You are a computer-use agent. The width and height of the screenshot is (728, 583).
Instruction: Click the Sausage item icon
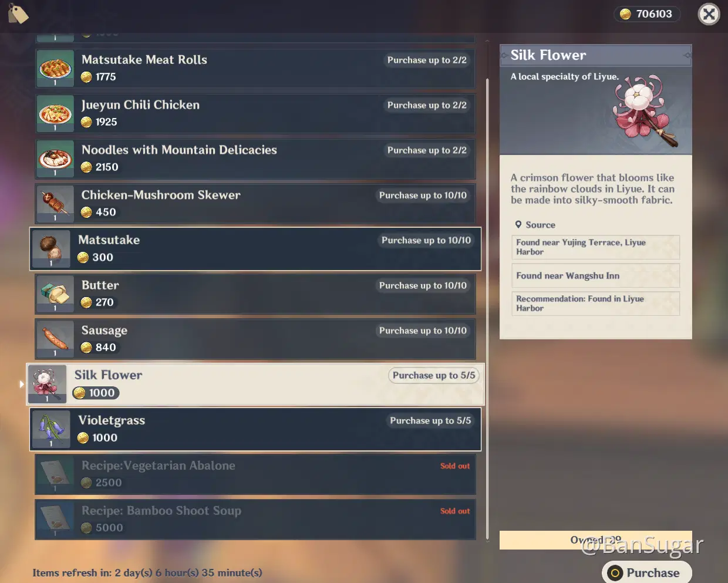55,339
